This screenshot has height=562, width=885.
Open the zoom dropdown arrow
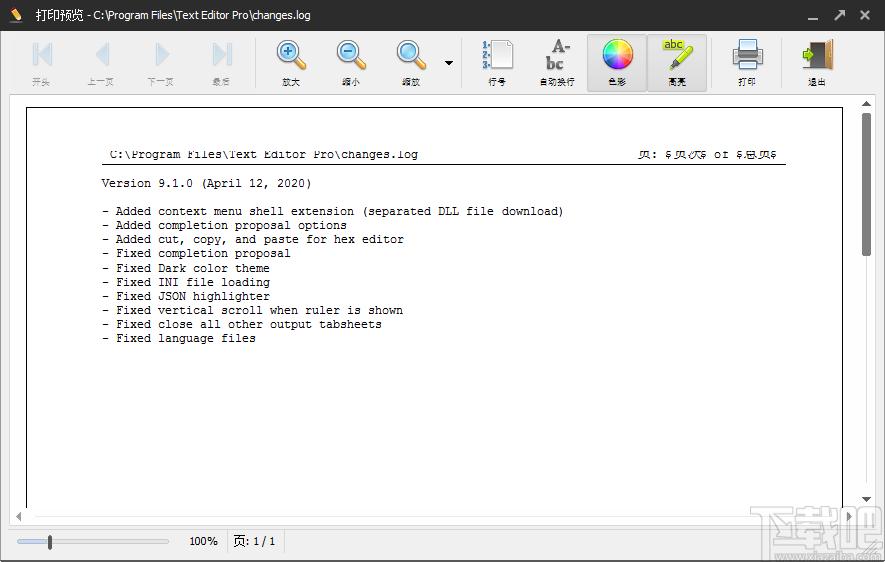pyautogui.click(x=449, y=63)
